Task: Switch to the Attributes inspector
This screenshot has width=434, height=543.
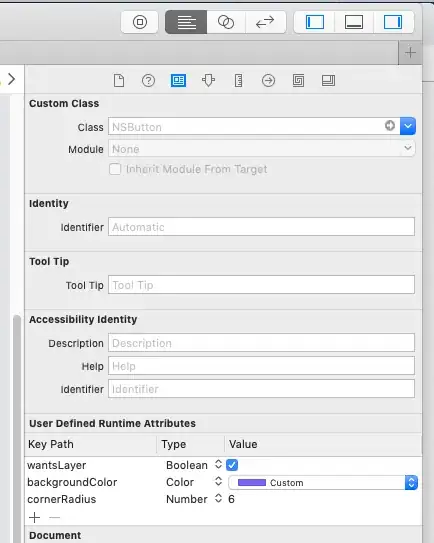Action: pyautogui.click(x=208, y=81)
